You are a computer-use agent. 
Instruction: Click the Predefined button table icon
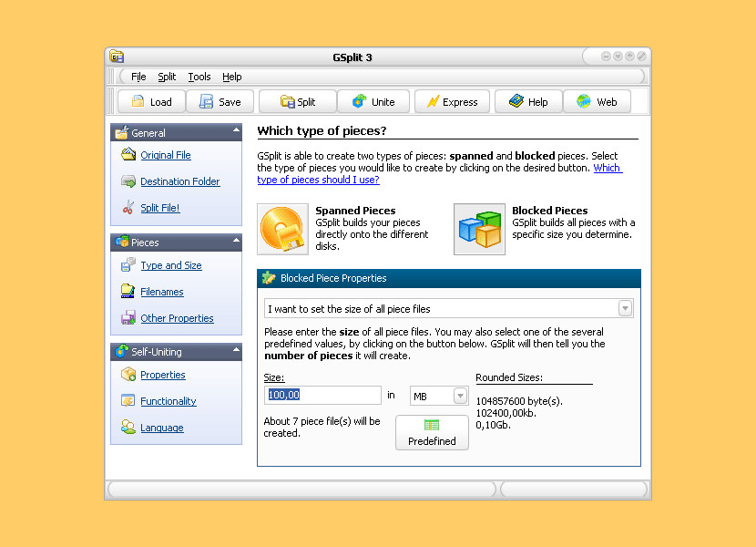click(x=432, y=425)
